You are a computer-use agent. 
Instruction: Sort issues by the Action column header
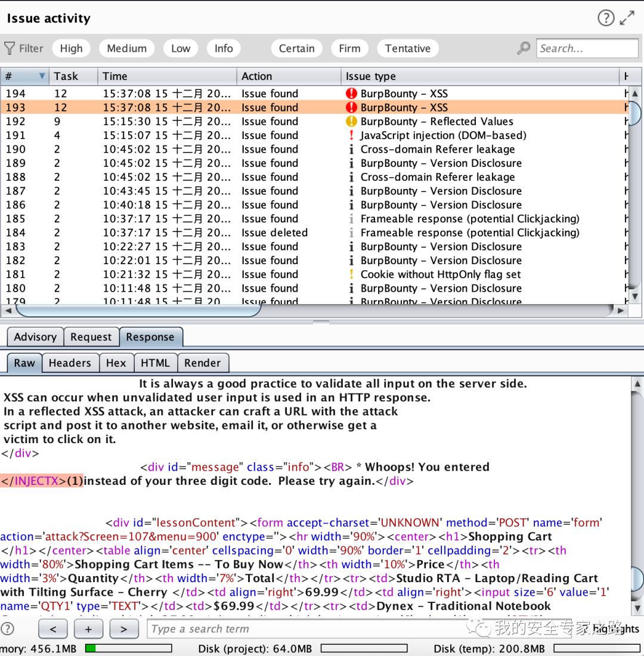(x=289, y=76)
